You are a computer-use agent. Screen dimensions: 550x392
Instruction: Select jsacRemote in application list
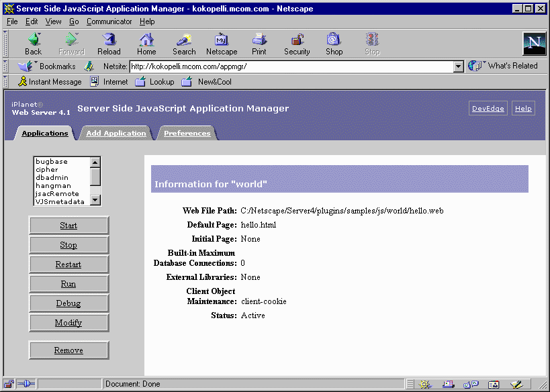point(62,193)
